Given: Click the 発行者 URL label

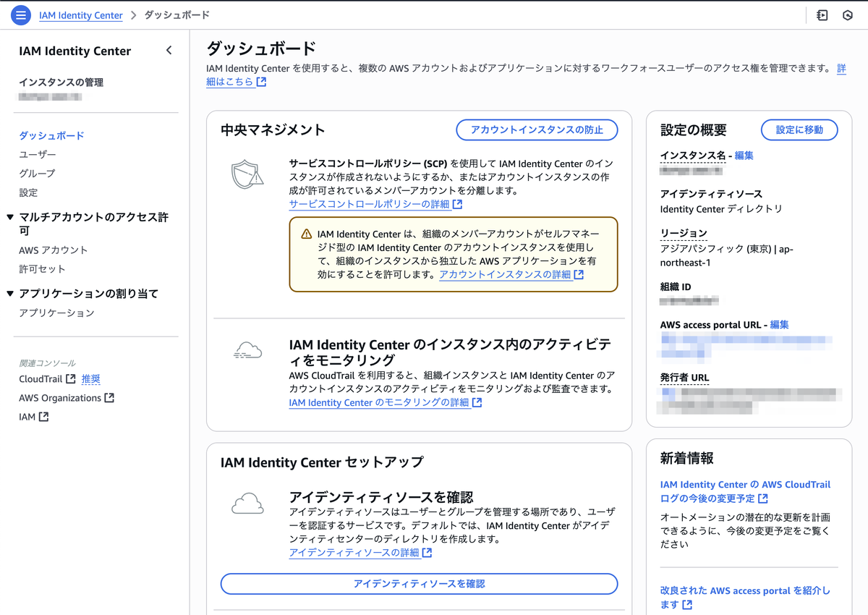Looking at the screenshot, I should point(685,378).
